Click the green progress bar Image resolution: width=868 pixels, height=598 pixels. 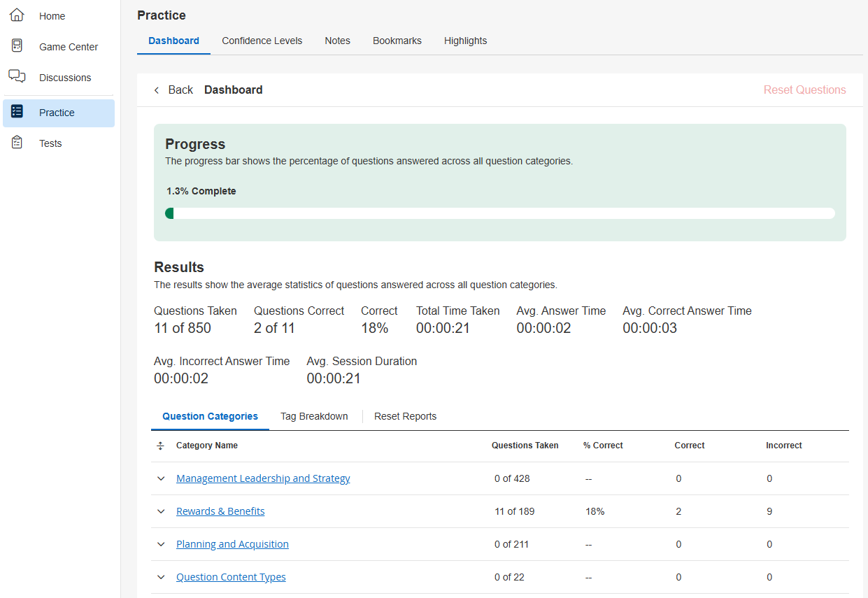[x=499, y=213]
